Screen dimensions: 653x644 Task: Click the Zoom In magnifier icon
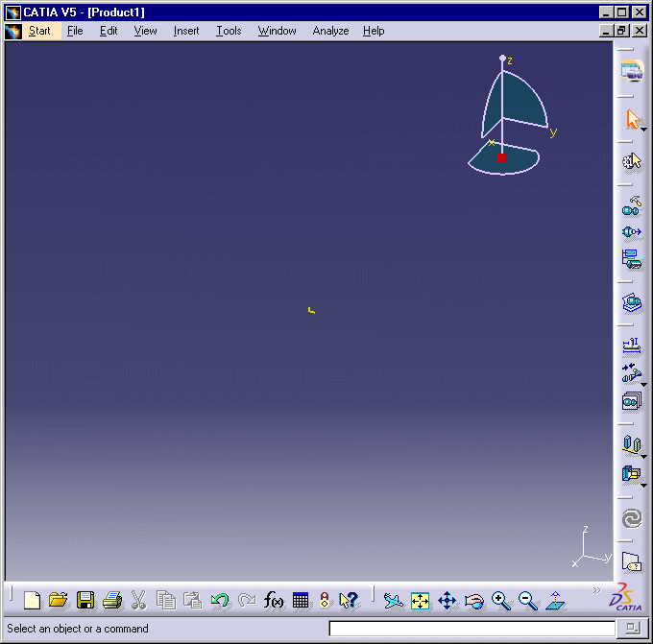point(500,601)
